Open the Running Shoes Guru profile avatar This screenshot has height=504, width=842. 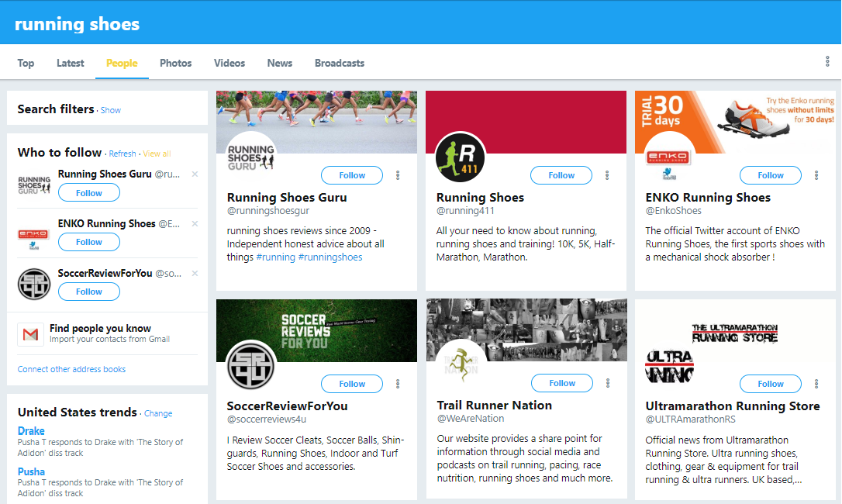(x=251, y=158)
